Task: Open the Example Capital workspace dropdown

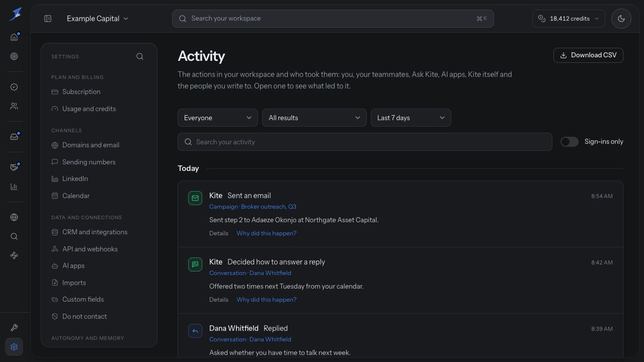Action: coord(98,19)
